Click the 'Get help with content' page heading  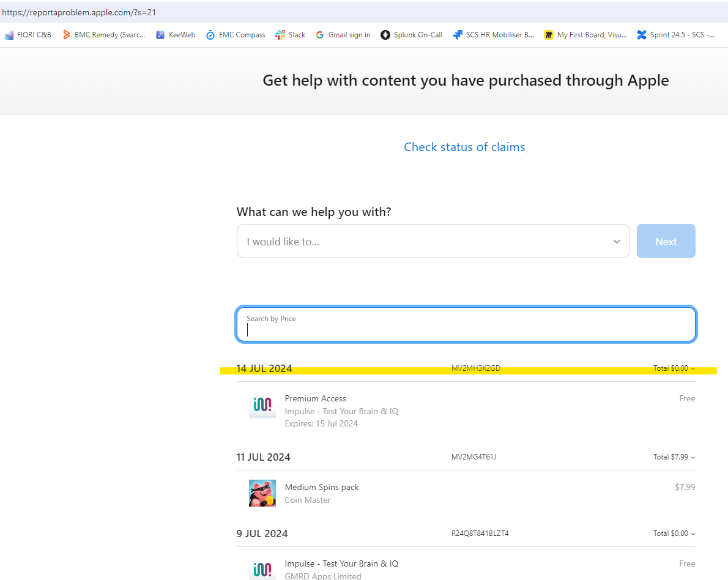click(x=466, y=80)
